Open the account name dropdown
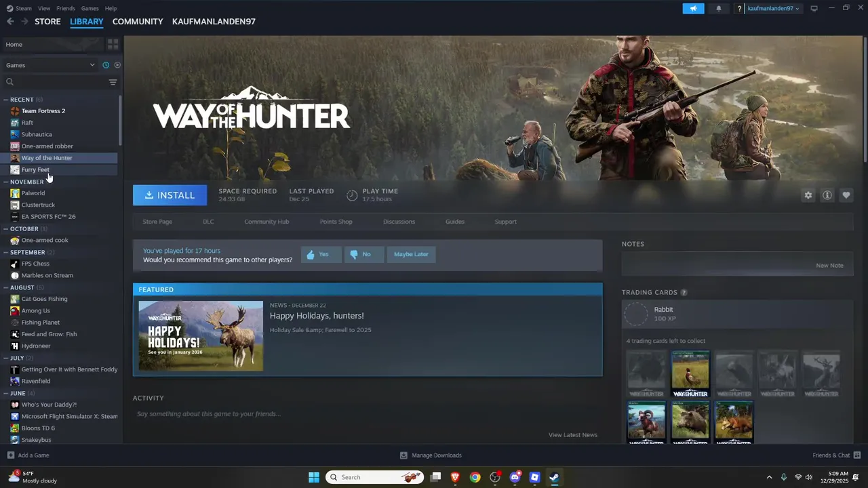This screenshot has height=488, width=868. coord(773,8)
